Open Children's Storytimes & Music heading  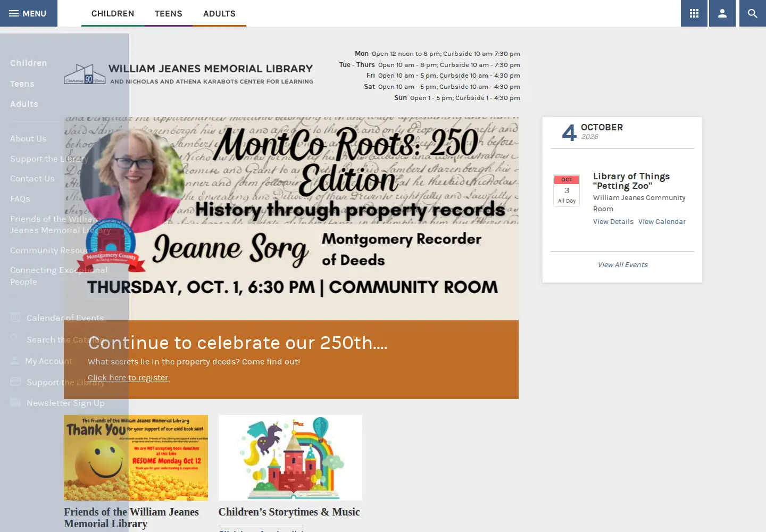point(289,512)
